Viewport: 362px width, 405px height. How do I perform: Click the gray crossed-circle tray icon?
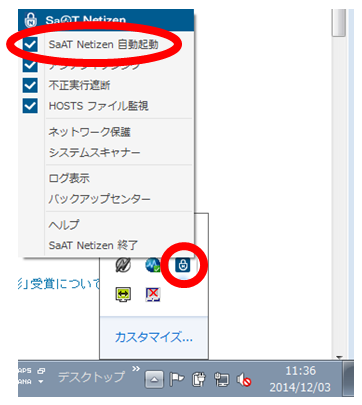coord(123,265)
